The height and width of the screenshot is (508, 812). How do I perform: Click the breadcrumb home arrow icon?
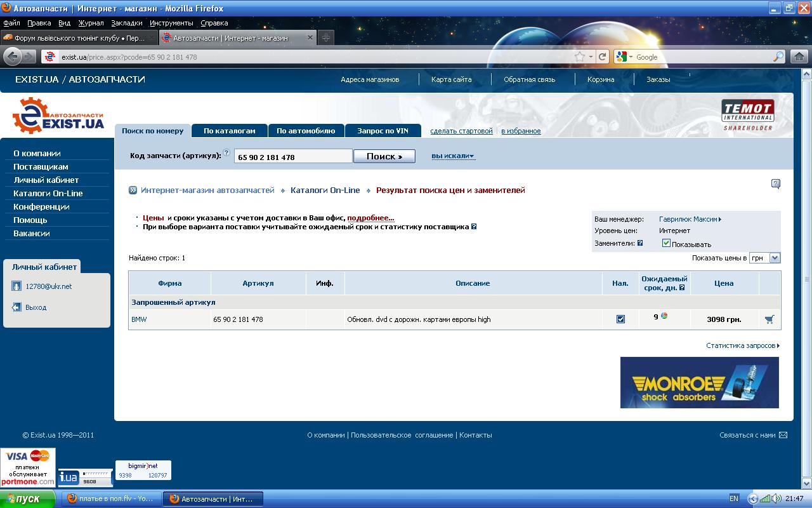coord(133,190)
